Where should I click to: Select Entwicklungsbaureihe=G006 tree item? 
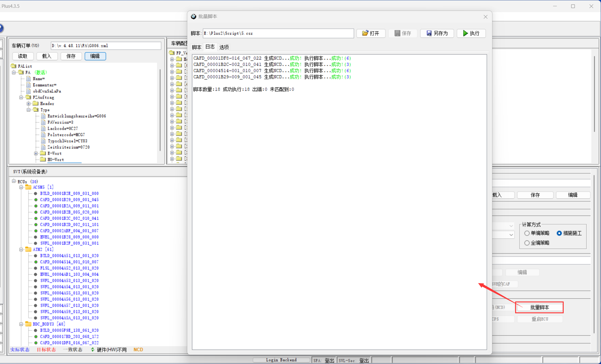pyautogui.click(x=77, y=116)
